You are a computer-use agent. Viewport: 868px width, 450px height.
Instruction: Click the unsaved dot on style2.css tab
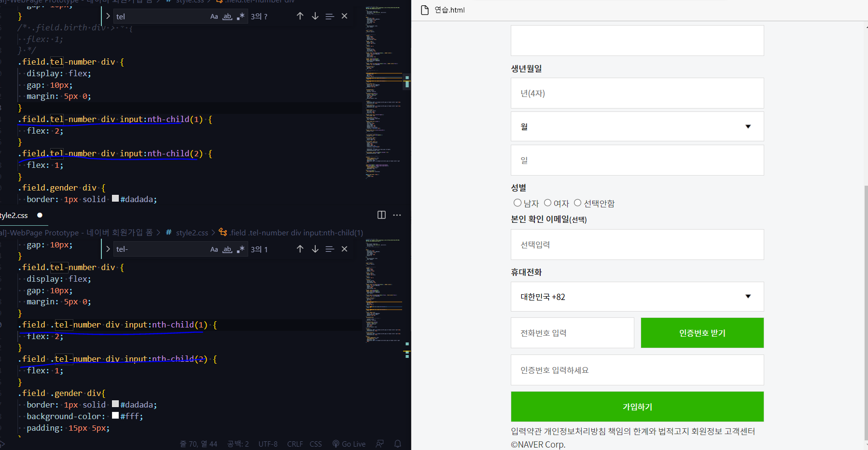pyautogui.click(x=40, y=215)
